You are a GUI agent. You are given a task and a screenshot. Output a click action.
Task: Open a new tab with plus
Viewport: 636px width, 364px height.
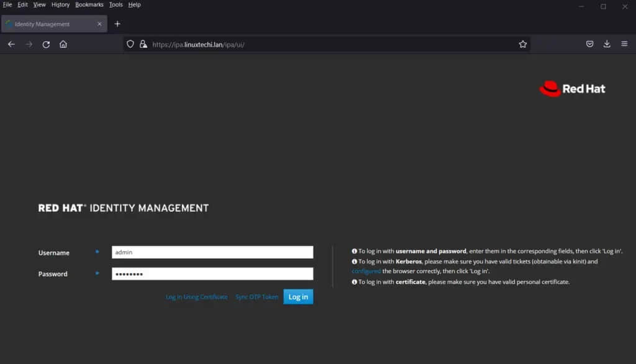point(117,24)
